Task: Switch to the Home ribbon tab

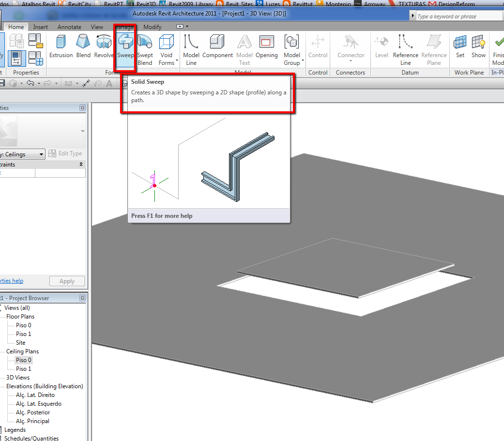Action: [16, 27]
